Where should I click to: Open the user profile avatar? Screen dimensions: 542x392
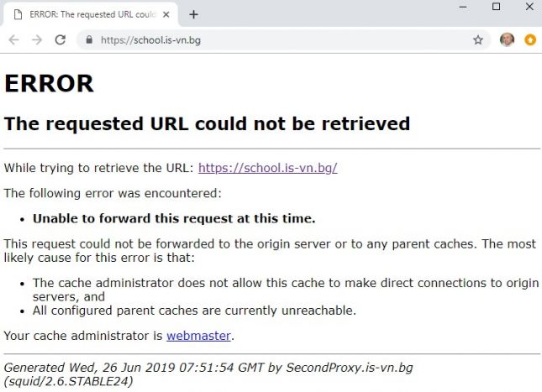(x=507, y=39)
